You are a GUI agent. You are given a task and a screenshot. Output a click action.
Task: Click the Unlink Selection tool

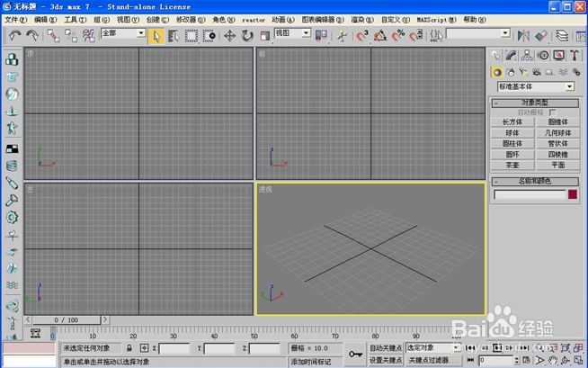point(71,36)
